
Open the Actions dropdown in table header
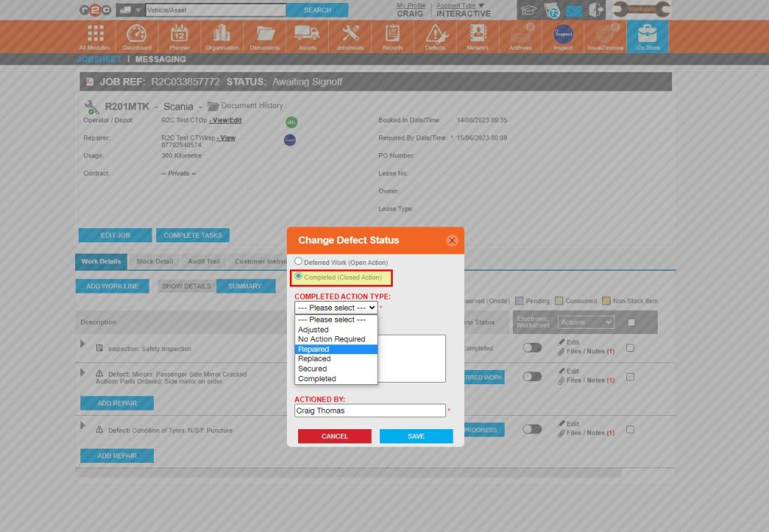586,322
